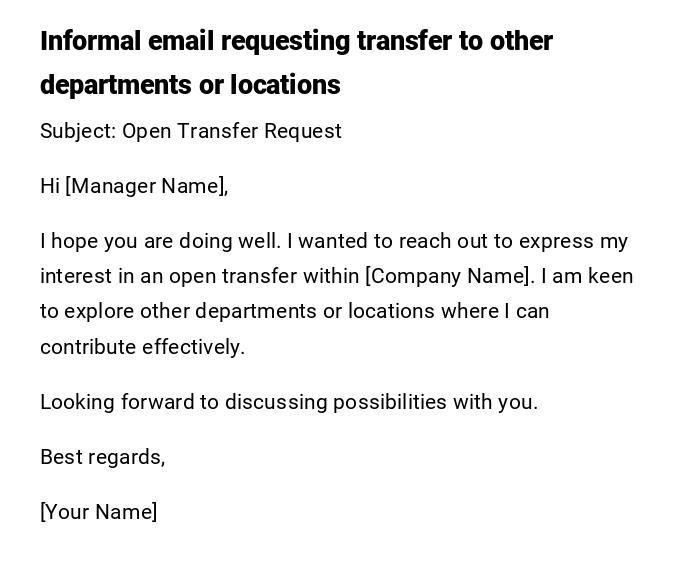Click the "[Manager Name]" placeholder
700x574 pixels.
pos(146,186)
